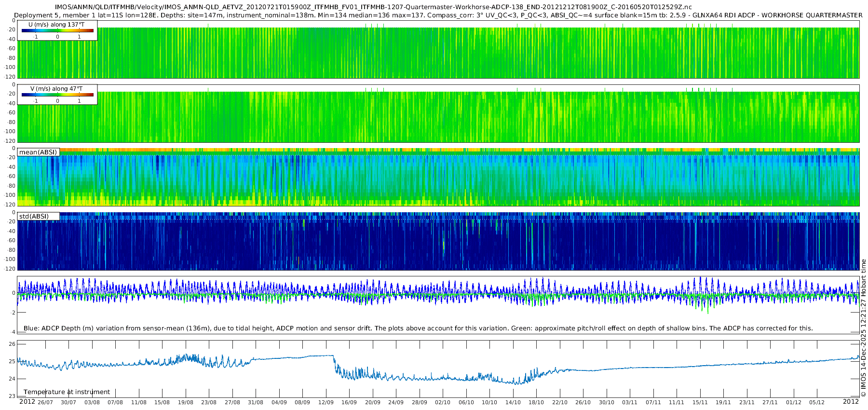The width and height of the screenshot is (868, 410).
Task: Select the 26/07 date tick label
Action: point(45,402)
